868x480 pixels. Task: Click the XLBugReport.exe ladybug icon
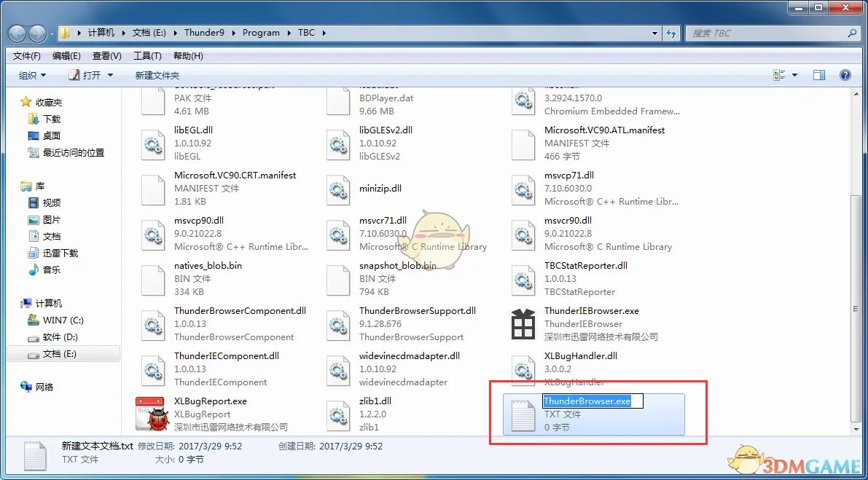(153, 414)
